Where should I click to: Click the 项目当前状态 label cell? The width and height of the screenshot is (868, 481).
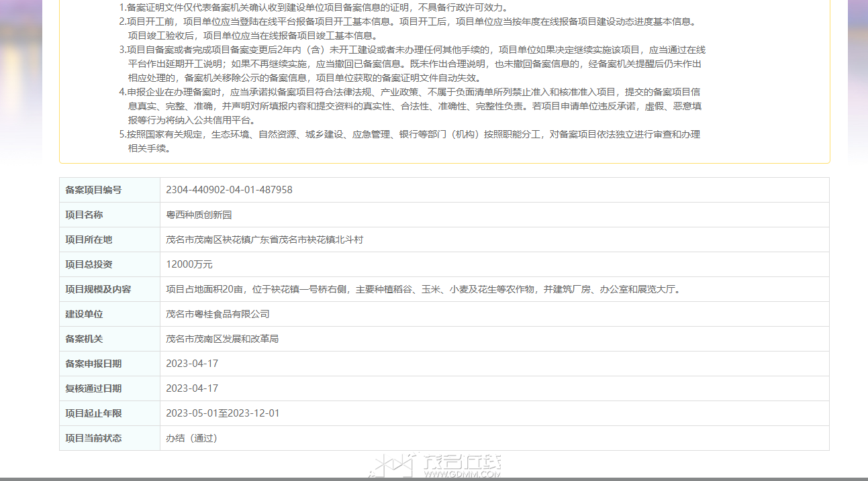point(109,438)
